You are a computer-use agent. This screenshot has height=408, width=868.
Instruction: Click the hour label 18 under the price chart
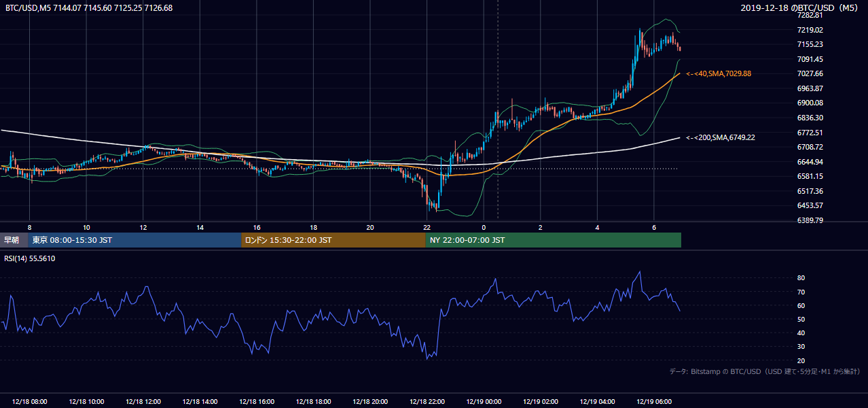[313, 227]
